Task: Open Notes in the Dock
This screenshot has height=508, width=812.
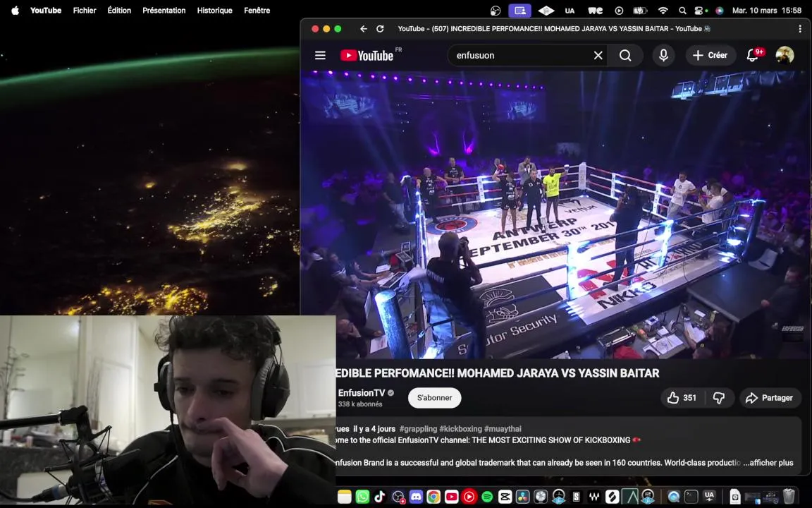Action: (345, 497)
